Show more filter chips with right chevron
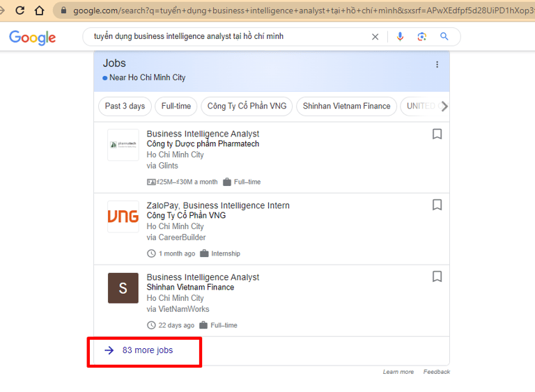 (x=444, y=107)
